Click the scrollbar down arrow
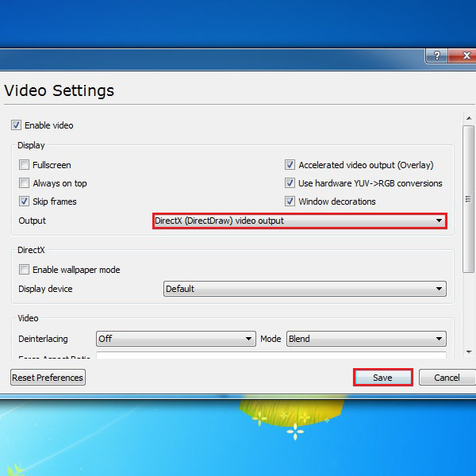Screen dimensions: 476x476 pyautogui.click(x=469, y=352)
